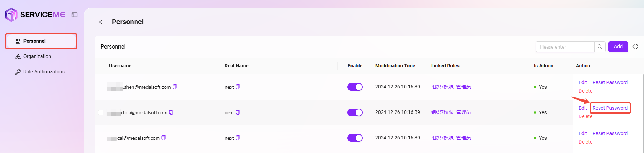Screen dimensions: 644x153
Task: Click the Action column header
Action: click(x=583, y=66)
